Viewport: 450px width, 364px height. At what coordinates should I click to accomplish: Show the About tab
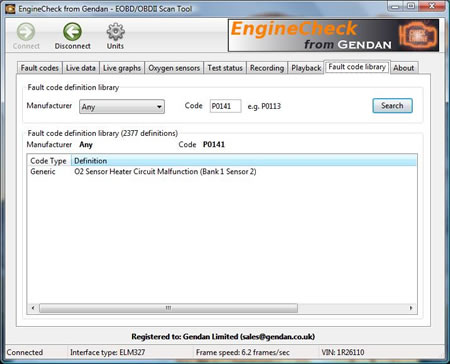(x=403, y=68)
